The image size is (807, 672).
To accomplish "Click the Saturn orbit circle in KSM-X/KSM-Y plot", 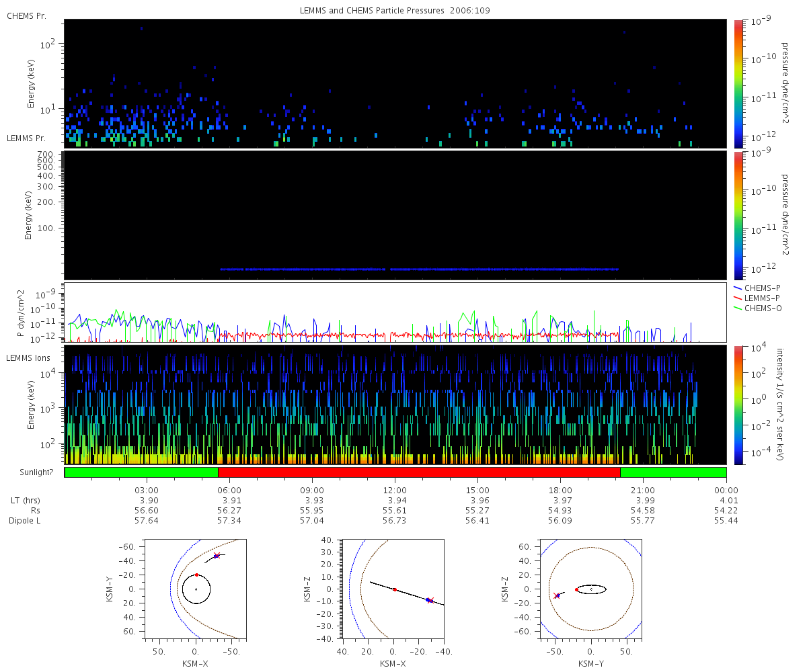I will coord(196,589).
